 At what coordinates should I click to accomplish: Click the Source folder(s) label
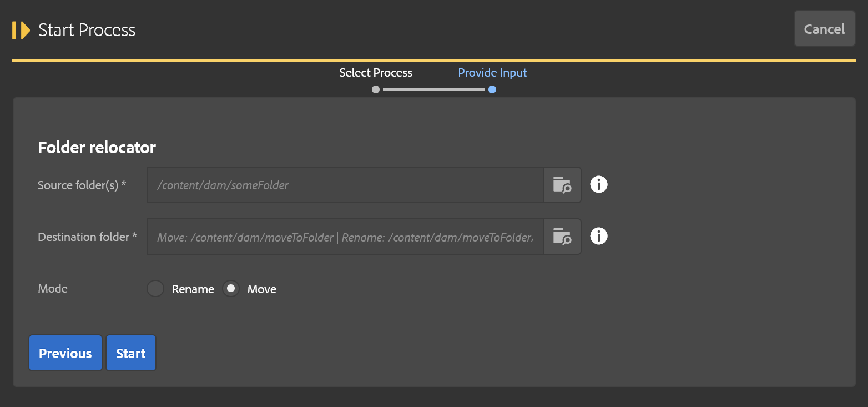pyautogui.click(x=82, y=185)
